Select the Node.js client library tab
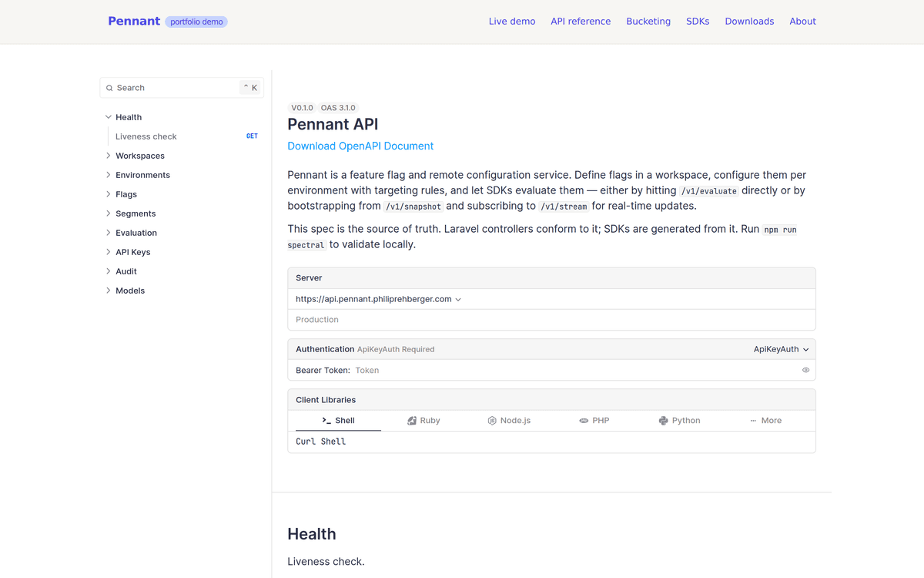This screenshot has width=924, height=578. 509,421
